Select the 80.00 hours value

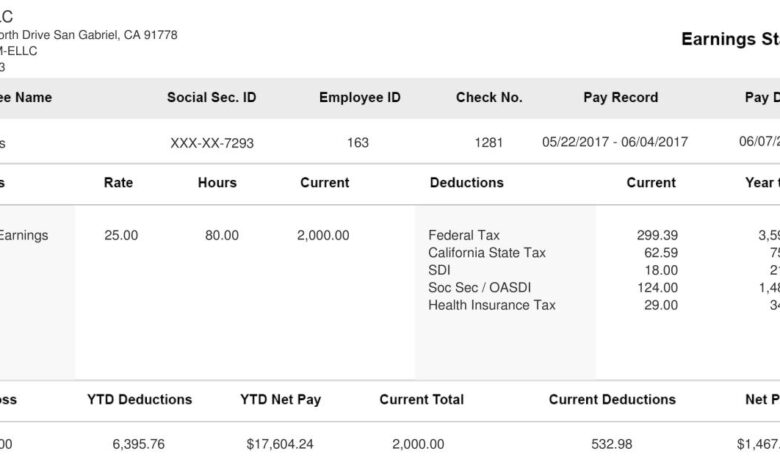(222, 236)
